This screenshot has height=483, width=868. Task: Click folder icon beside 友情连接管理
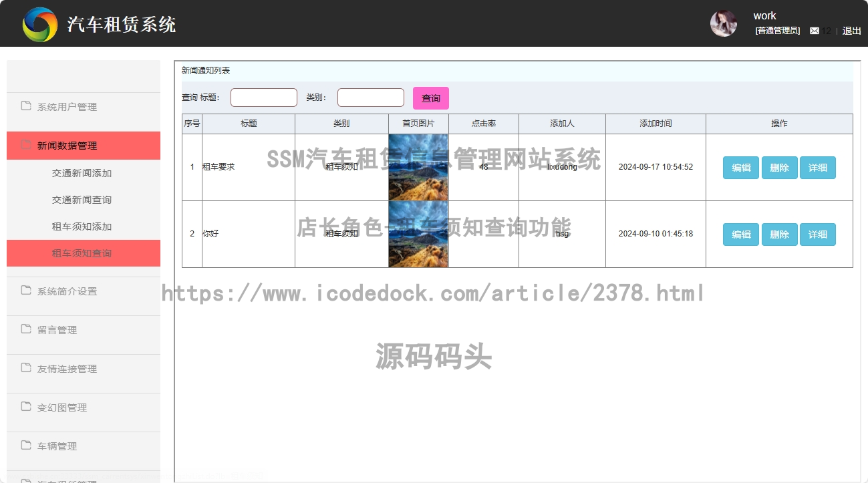[26, 367]
